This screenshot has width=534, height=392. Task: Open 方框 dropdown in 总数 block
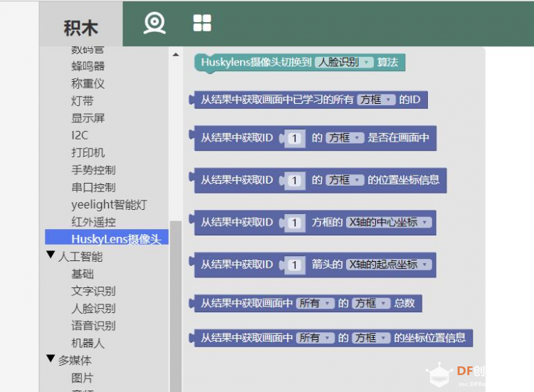click(371, 303)
